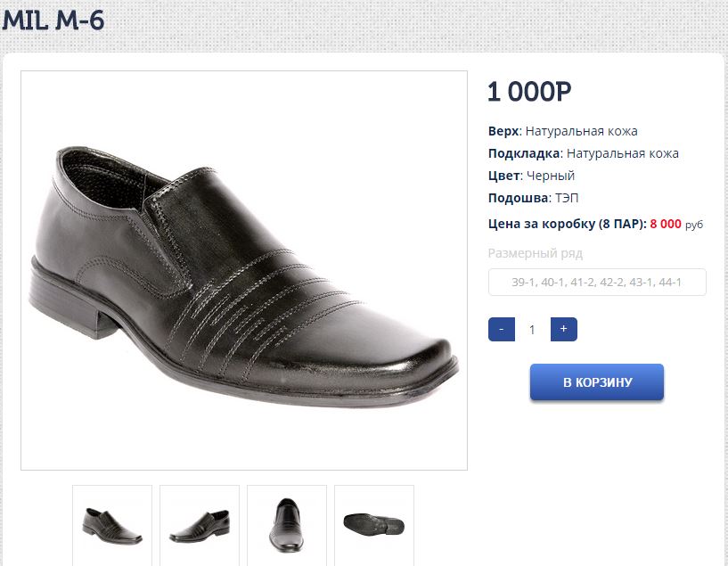The width and height of the screenshot is (728, 566).
Task: Increase quantity with the plus button
Action: coord(563,329)
